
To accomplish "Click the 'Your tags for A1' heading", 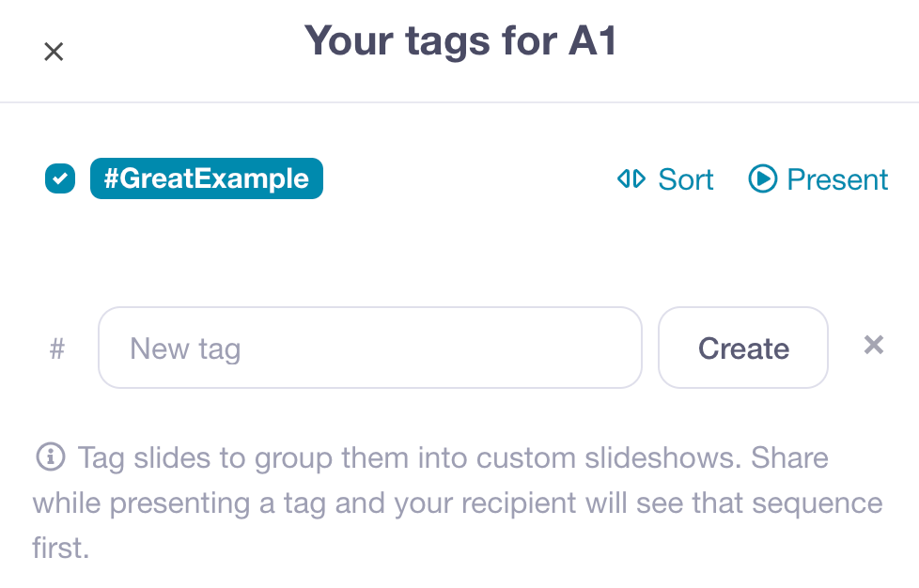I will [459, 41].
